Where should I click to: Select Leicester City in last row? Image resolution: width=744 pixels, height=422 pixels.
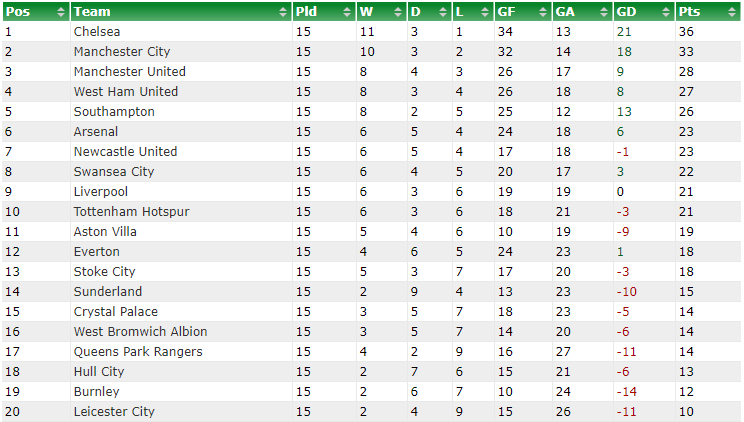114,412
